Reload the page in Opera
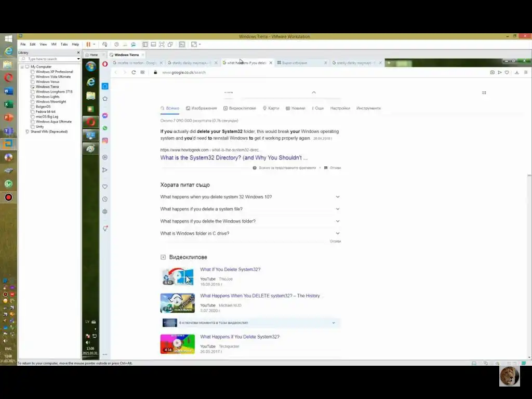The image size is (532, 399). click(x=134, y=73)
